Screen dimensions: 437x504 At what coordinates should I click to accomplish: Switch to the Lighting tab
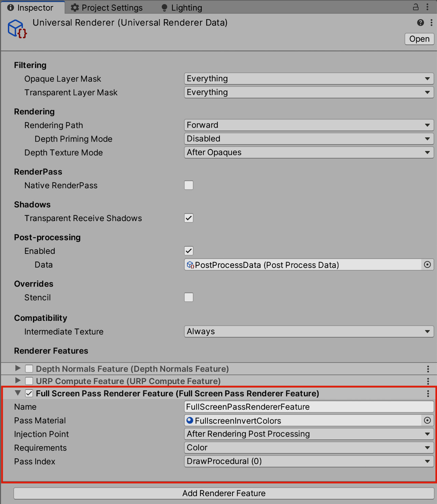(182, 8)
